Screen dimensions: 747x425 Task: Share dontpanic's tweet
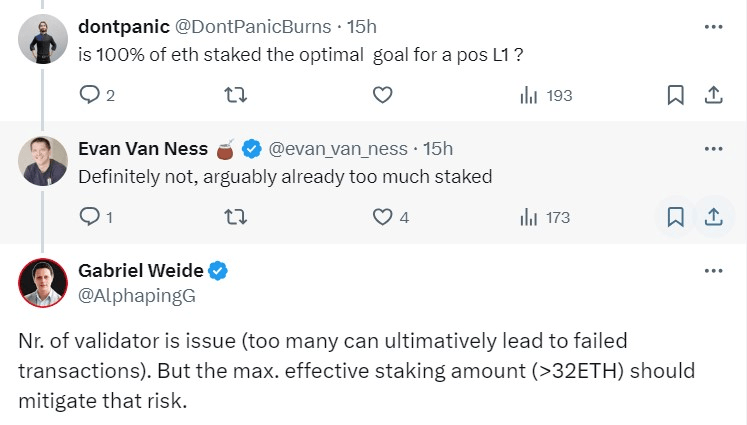coord(714,95)
